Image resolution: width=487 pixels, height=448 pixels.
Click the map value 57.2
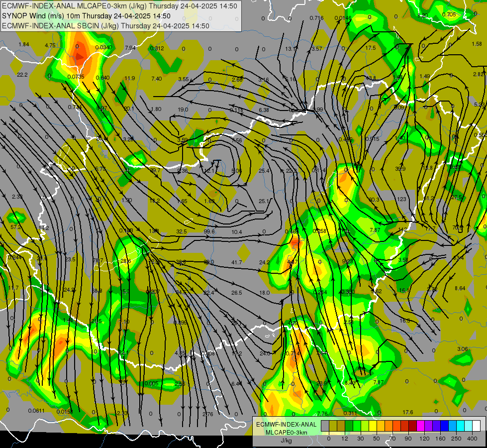point(16,227)
